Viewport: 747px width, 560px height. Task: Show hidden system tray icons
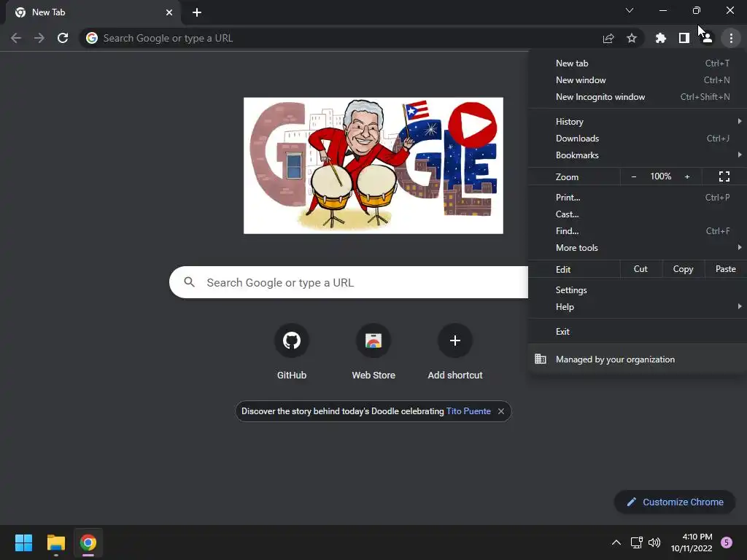(616, 542)
